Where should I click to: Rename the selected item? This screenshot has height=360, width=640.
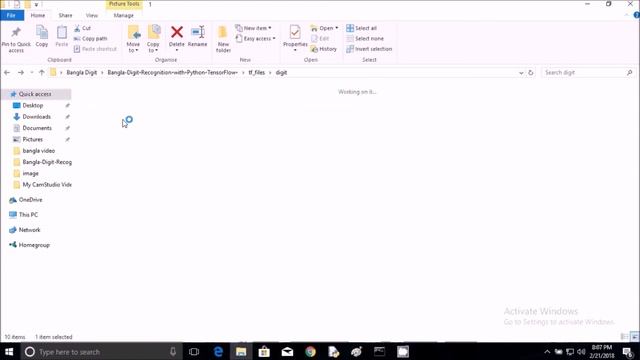pos(198,36)
